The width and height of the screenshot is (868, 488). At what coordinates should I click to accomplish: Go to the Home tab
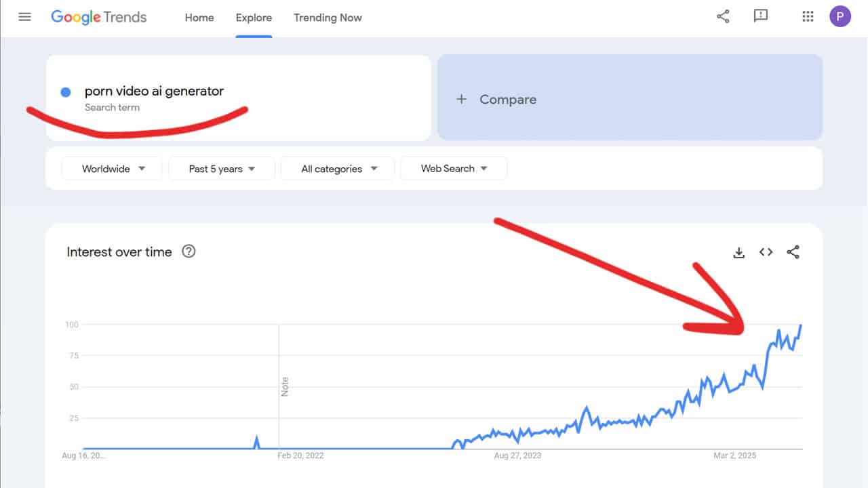point(199,18)
